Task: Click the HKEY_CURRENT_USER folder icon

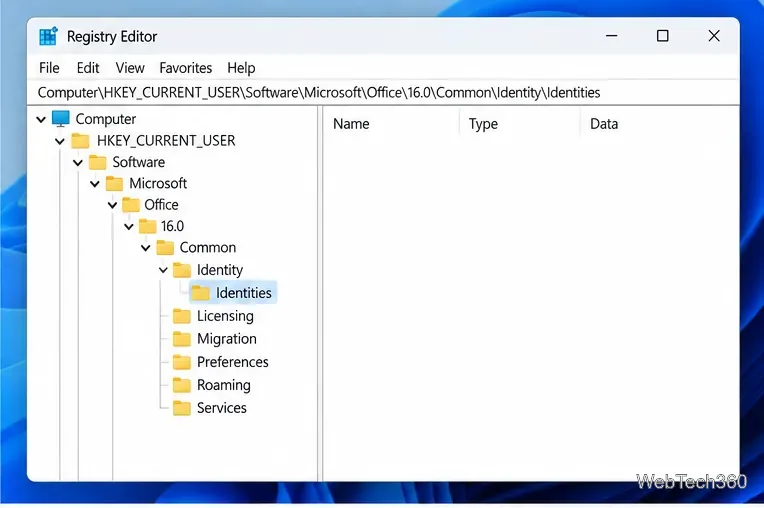Action: [x=80, y=141]
